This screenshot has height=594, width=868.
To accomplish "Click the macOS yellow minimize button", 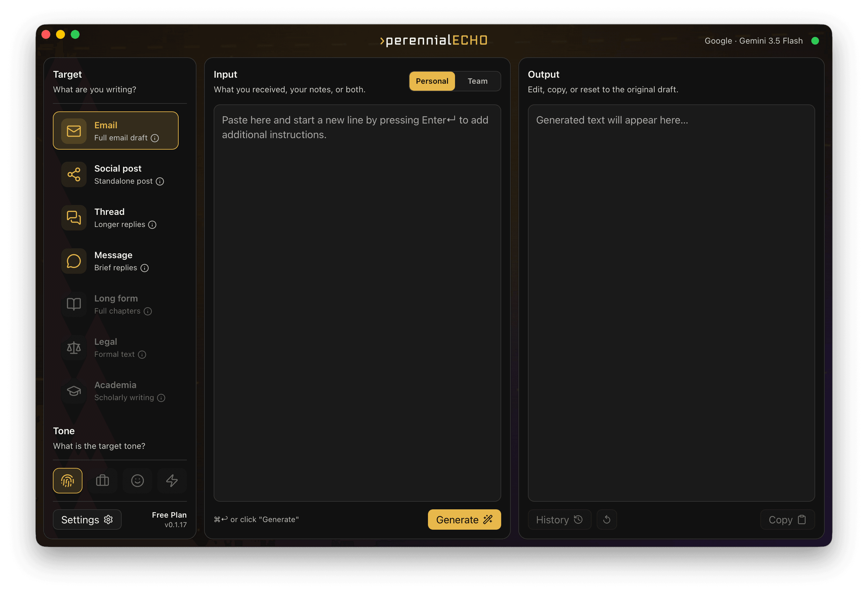I will click(60, 34).
